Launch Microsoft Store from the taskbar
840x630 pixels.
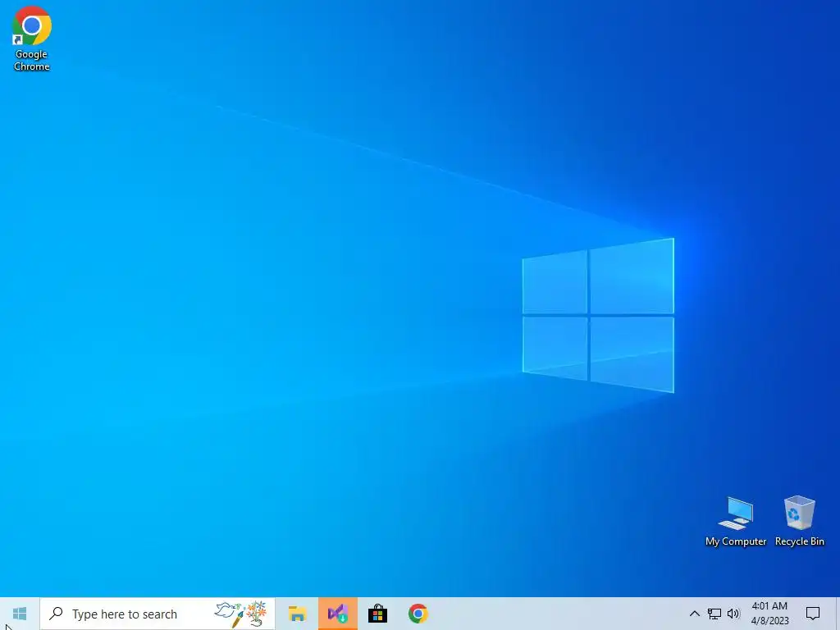(377, 614)
